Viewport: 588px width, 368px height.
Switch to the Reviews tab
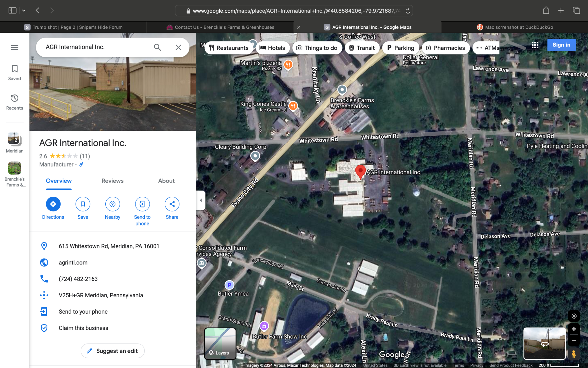(x=113, y=181)
